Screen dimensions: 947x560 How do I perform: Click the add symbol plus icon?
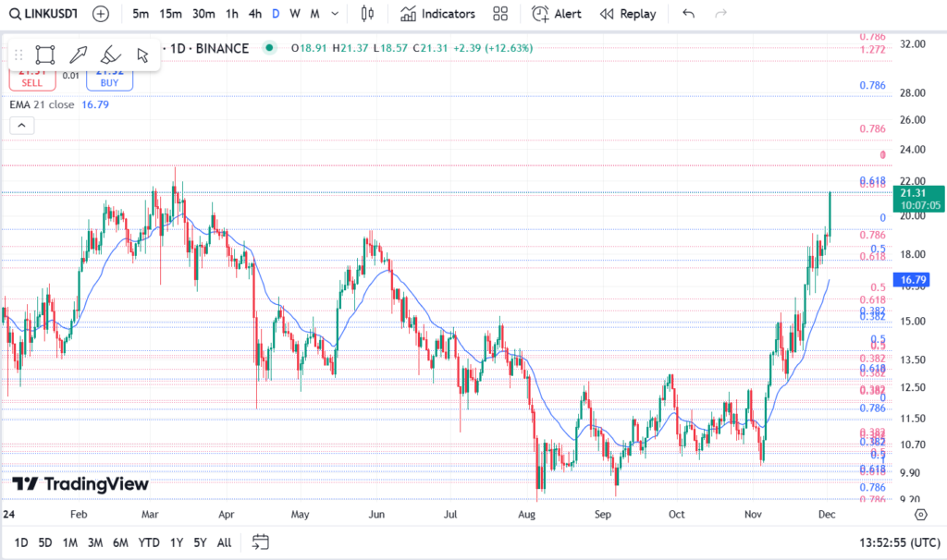[x=101, y=14]
